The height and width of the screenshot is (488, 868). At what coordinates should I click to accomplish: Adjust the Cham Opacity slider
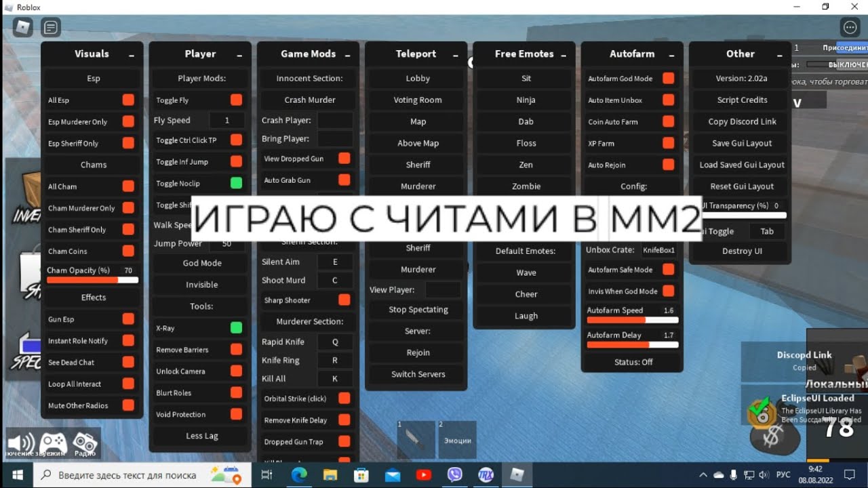92,279
